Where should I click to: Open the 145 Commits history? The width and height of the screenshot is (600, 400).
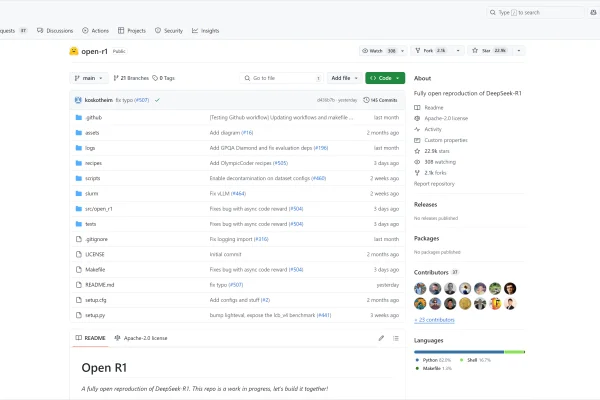point(380,100)
